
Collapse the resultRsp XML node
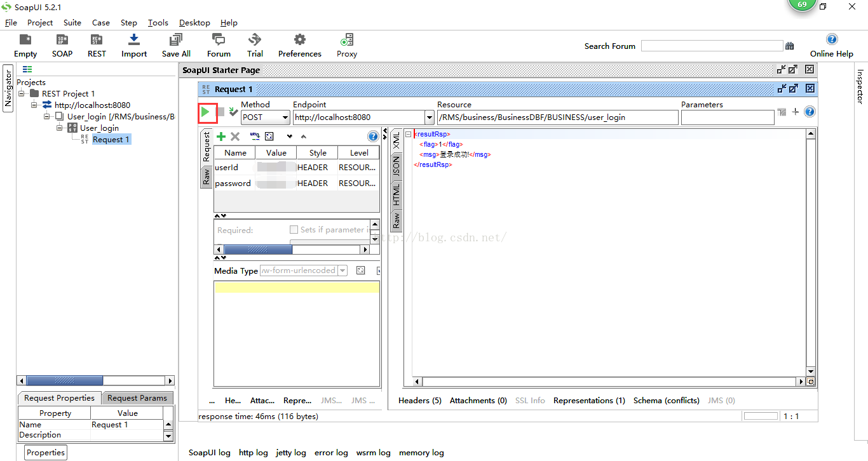click(408, 134)
